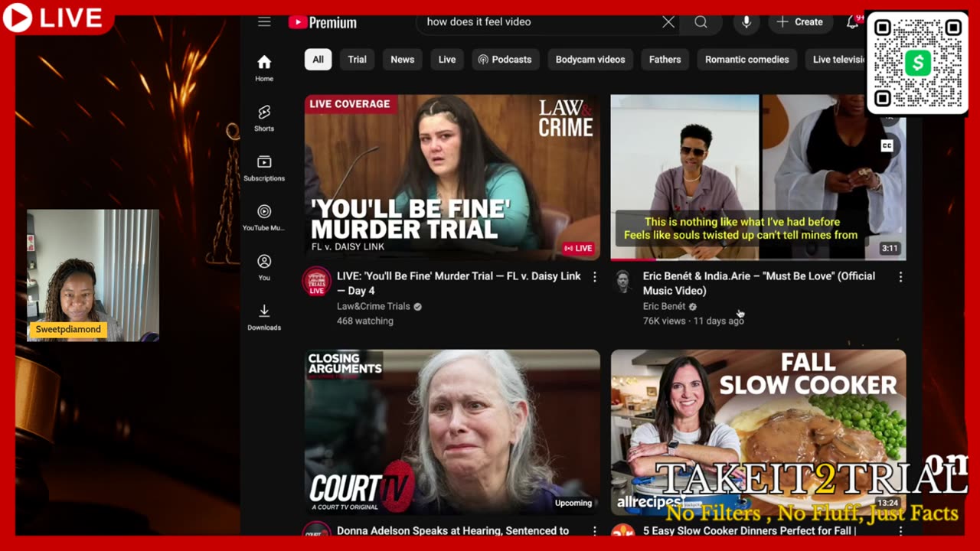Open the Create button
Viewport: 980px width, 551px height.
coord(800,22)
